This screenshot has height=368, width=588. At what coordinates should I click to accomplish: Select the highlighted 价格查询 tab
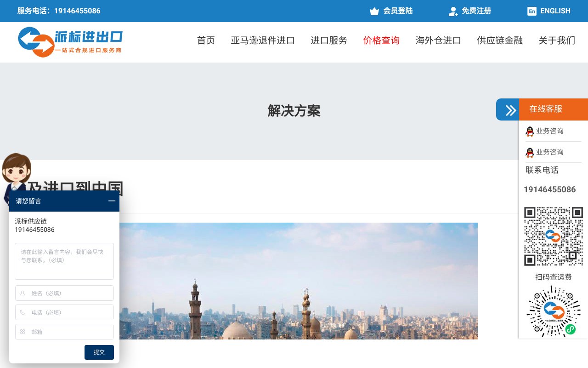click(381, 40)
